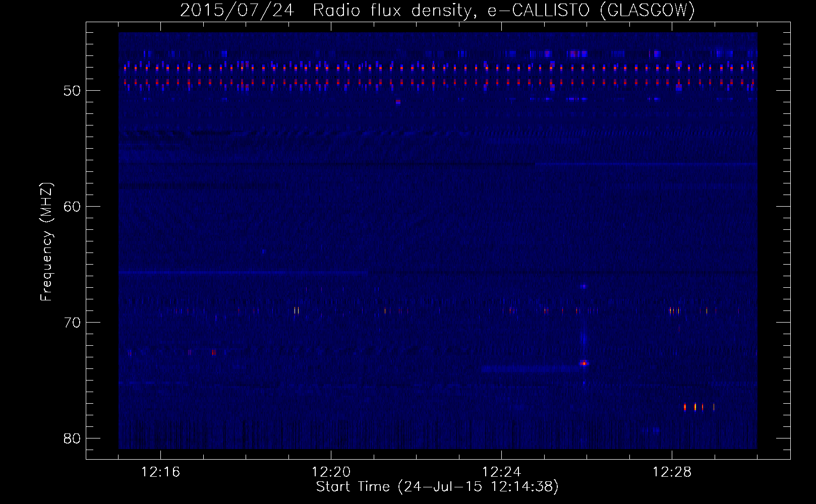Image resolution: width=816 pixels, height=504 pixels.
Task: Click the 'Frequency (MHZ)' y-axis label
Action: (47, 242)
